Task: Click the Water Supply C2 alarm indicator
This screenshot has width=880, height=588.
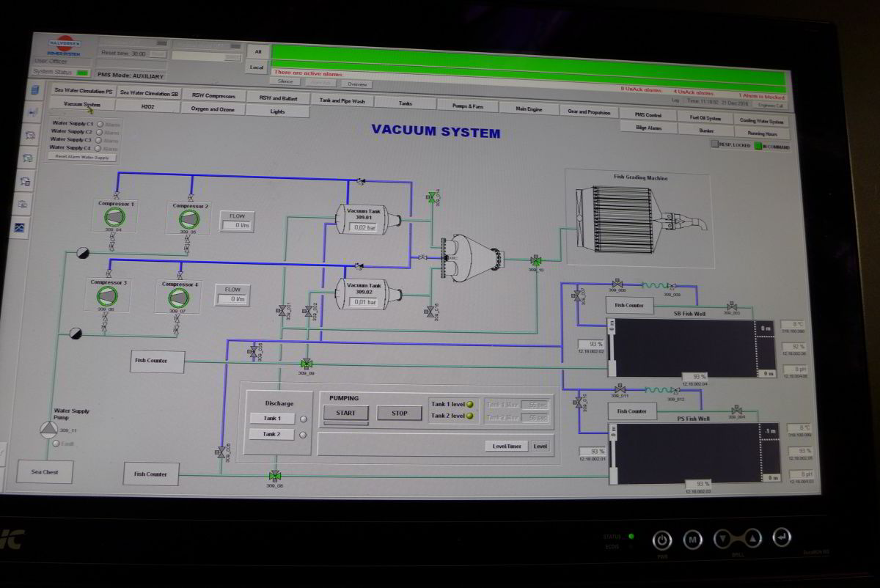Action: point(100,132)
